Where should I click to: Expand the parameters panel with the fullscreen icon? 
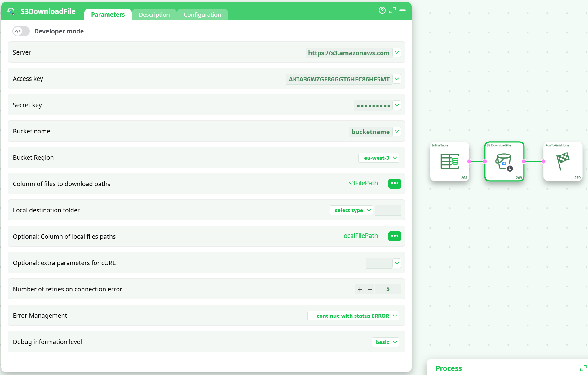click(392, 10)
